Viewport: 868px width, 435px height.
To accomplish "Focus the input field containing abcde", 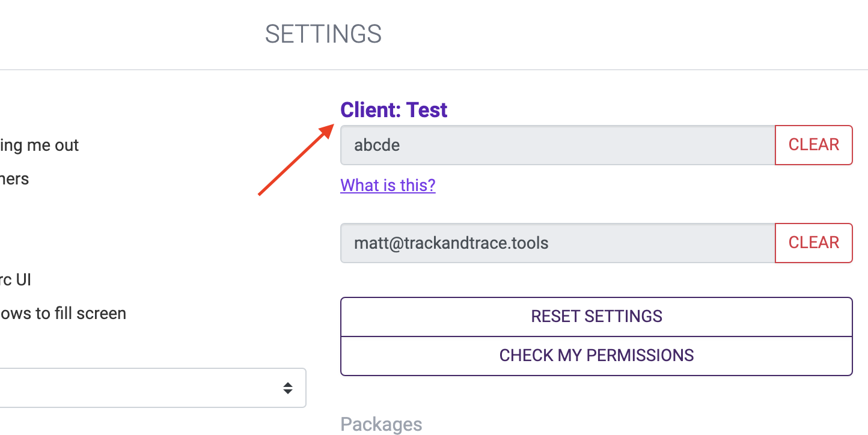I will [557, 145].
